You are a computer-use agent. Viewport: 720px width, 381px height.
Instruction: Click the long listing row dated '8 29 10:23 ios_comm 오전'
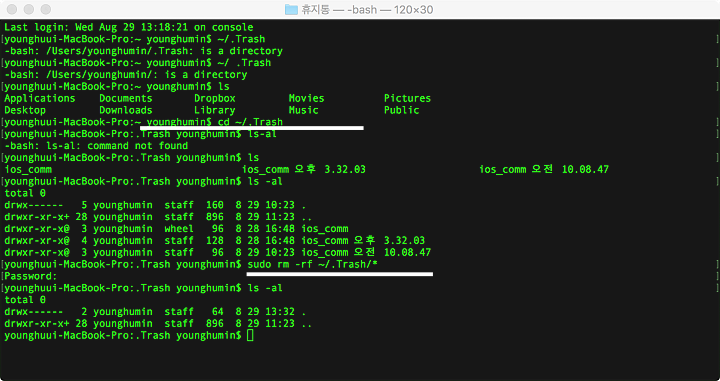pos(218,252)
